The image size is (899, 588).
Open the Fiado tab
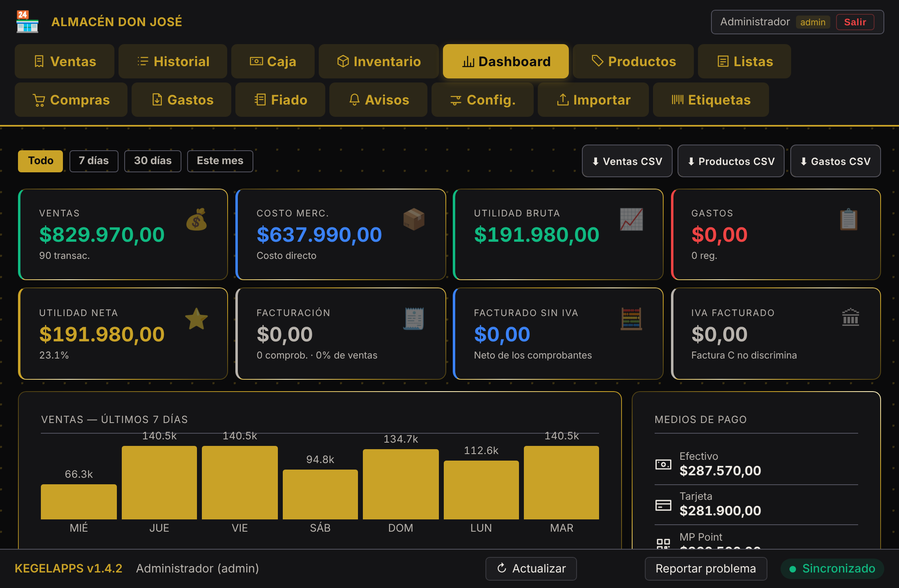point(280,100)
